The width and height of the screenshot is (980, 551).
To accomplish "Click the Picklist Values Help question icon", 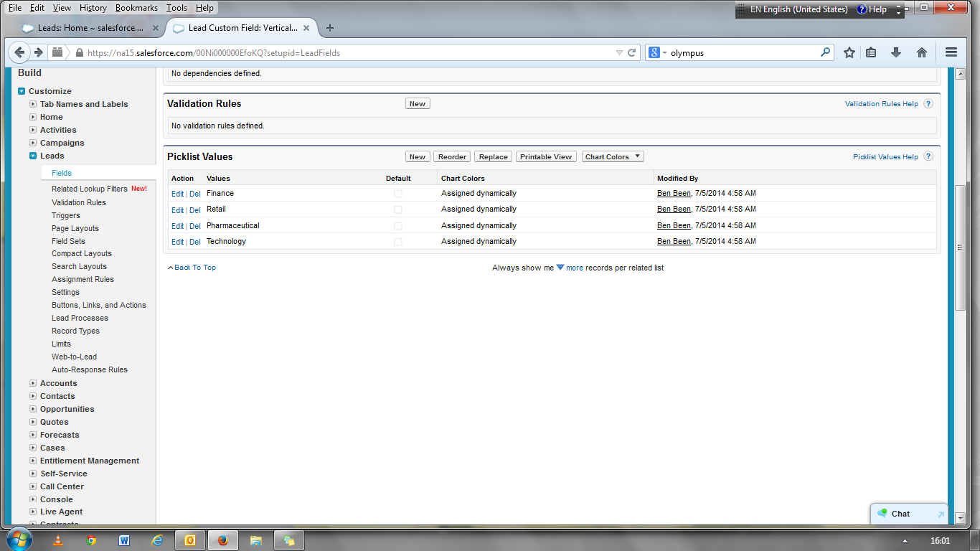I will [928, 156].
